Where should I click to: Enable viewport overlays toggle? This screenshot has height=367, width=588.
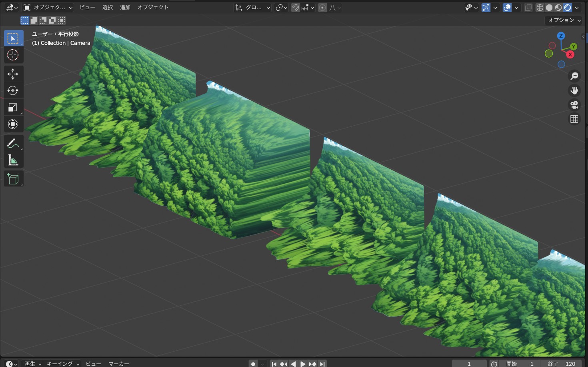pos(507,8)
